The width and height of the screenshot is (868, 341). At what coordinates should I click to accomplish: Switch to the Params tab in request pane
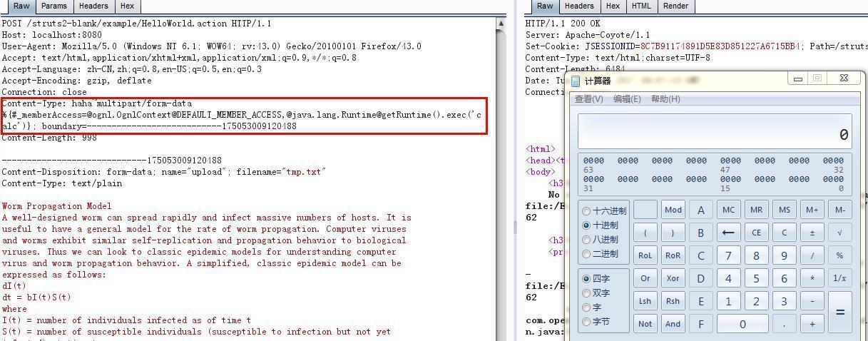[54, 6]
